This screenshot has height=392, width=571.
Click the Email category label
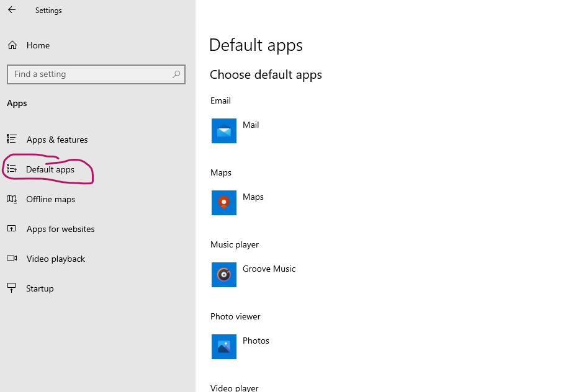[x=221, y=100]
